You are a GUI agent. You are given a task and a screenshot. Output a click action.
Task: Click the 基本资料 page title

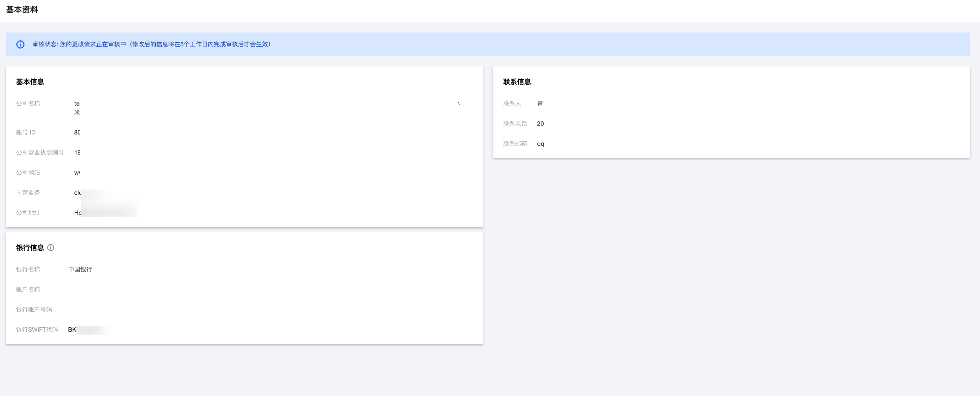coord(22,10)
